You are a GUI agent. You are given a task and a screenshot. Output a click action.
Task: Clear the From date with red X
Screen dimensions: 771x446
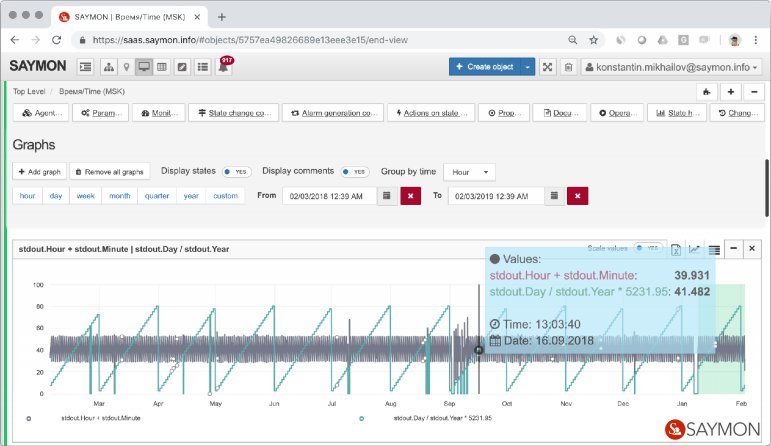(x=411, y=196)
